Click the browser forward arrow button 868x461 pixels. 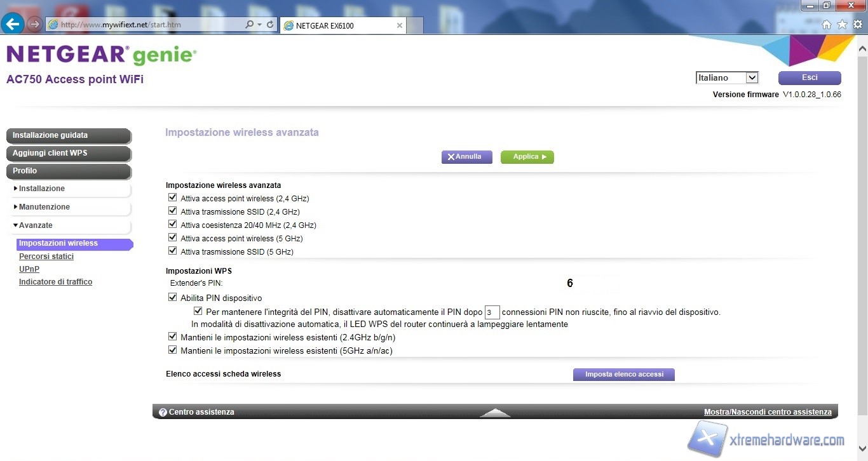(x=34, y=25)
